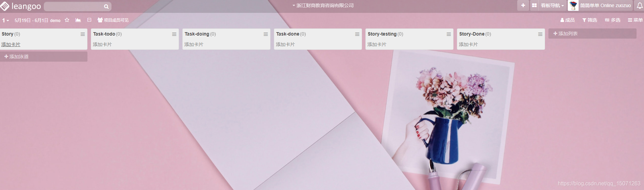Click 添加泳道 to add a swimlane

point(44,57)
